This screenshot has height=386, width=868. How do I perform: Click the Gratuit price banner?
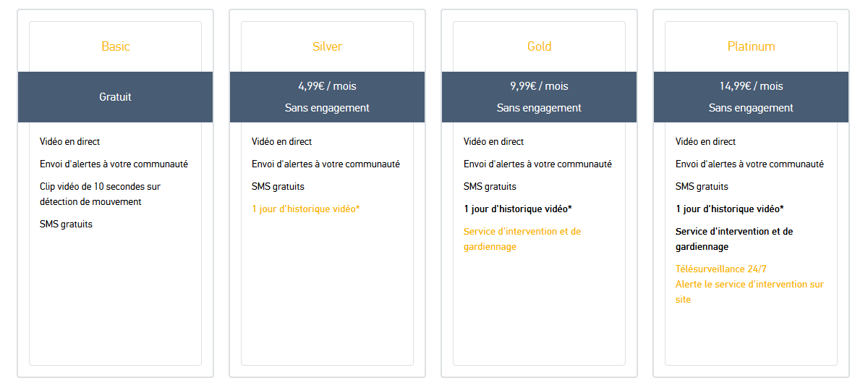click(x=115, y=97)
